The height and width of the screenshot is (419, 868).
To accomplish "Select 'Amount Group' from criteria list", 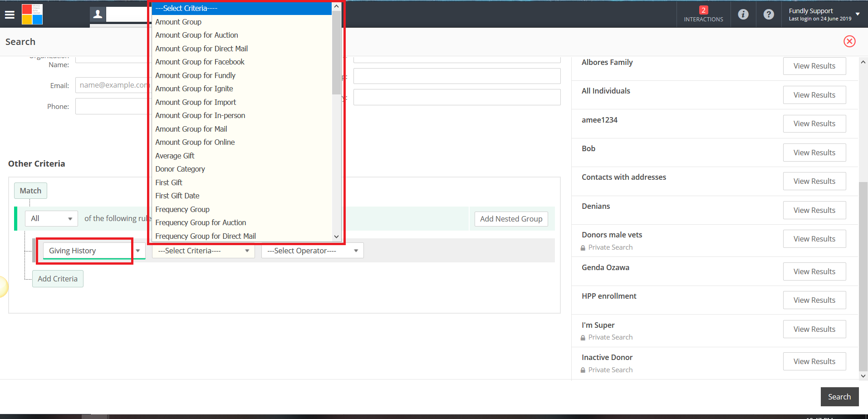I will (x=242, y=22).
